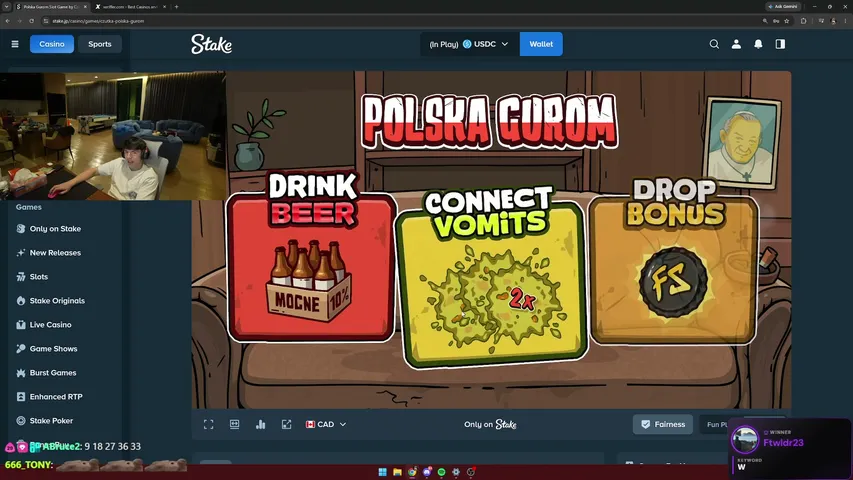
Task: Click the Polska Gurom game title
Action: (490, 121)
